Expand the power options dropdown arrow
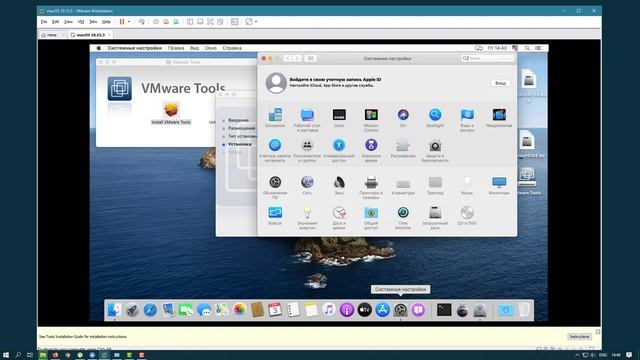The width and height of the screenshot is (640, 360). (x=129, y=22)
